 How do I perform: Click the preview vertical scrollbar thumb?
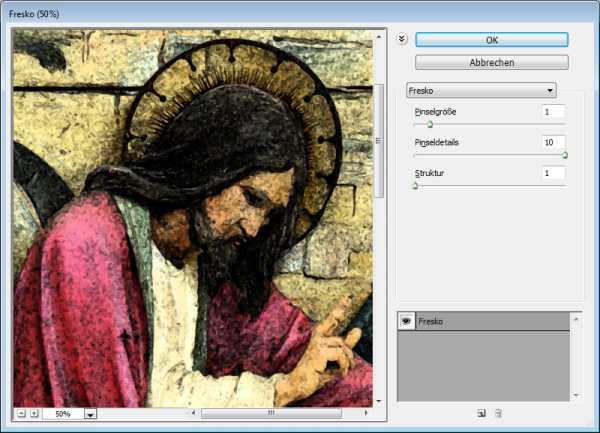click(x=379, y=141)
